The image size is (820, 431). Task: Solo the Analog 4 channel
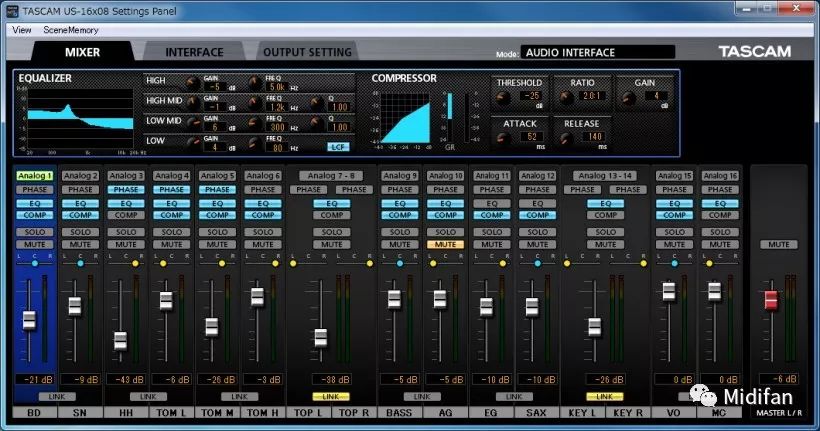pos(172,232)
